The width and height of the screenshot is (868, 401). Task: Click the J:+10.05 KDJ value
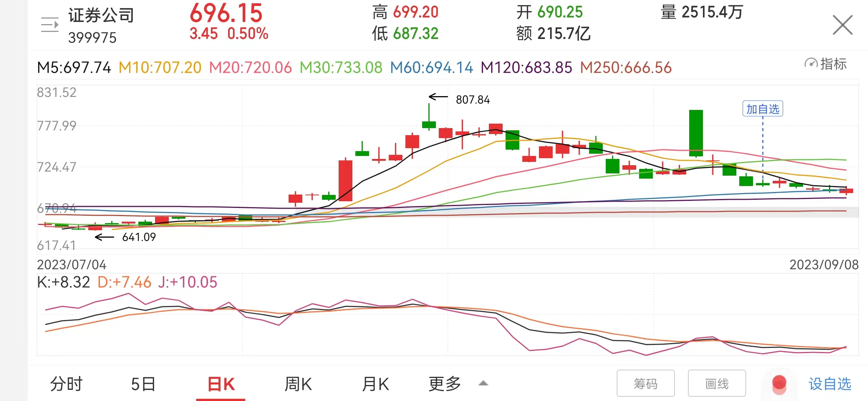point(188,282)
